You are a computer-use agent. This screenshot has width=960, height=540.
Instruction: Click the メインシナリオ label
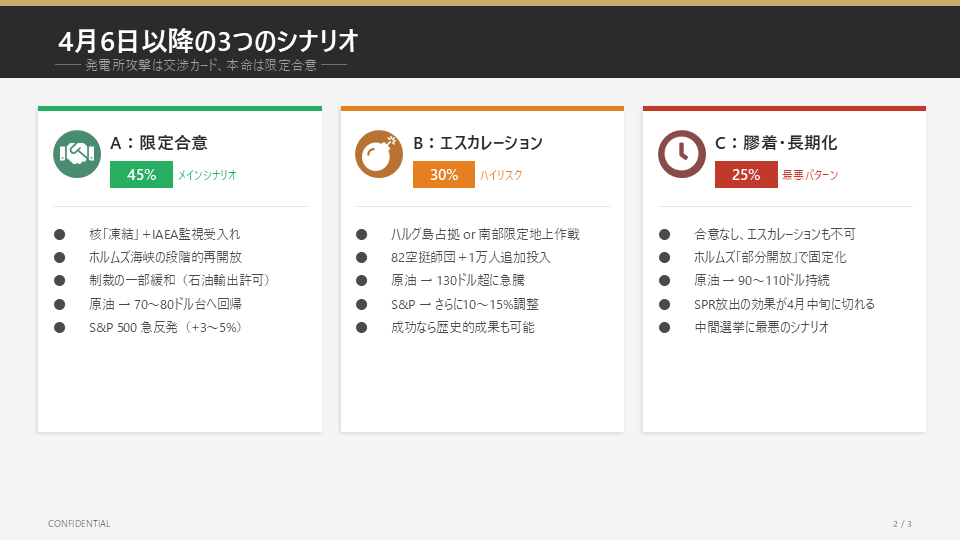point(207,175)
